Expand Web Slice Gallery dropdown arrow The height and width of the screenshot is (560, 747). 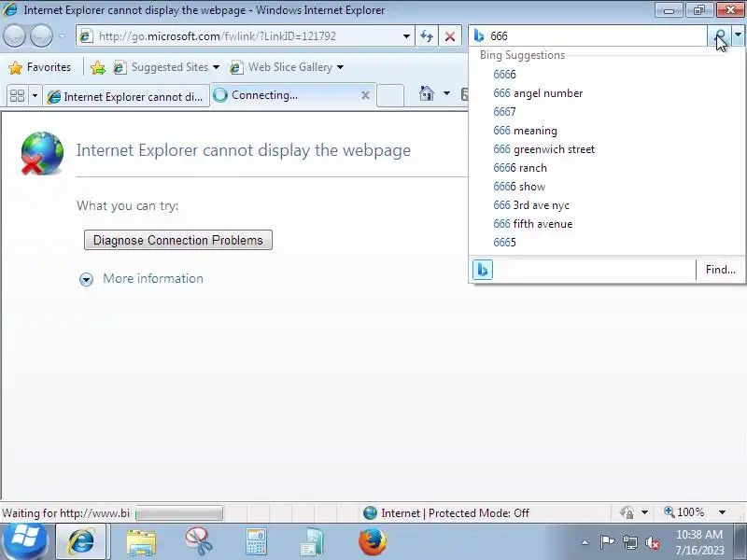click(x=340, y=67)
